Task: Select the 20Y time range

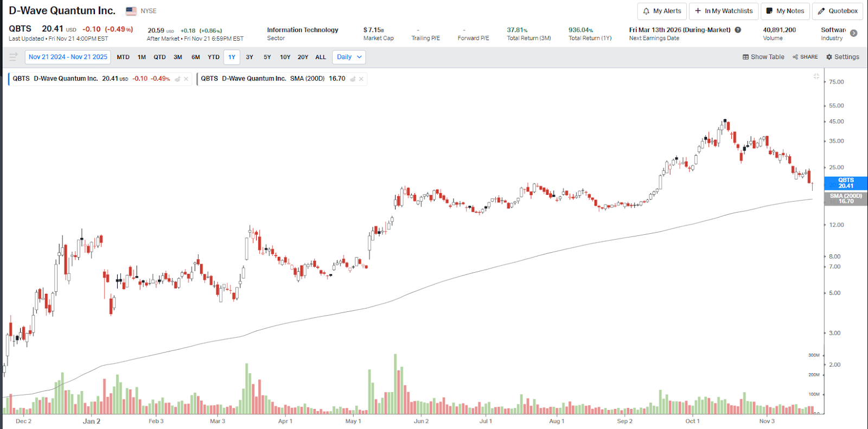Action: [x=303, y=57]
